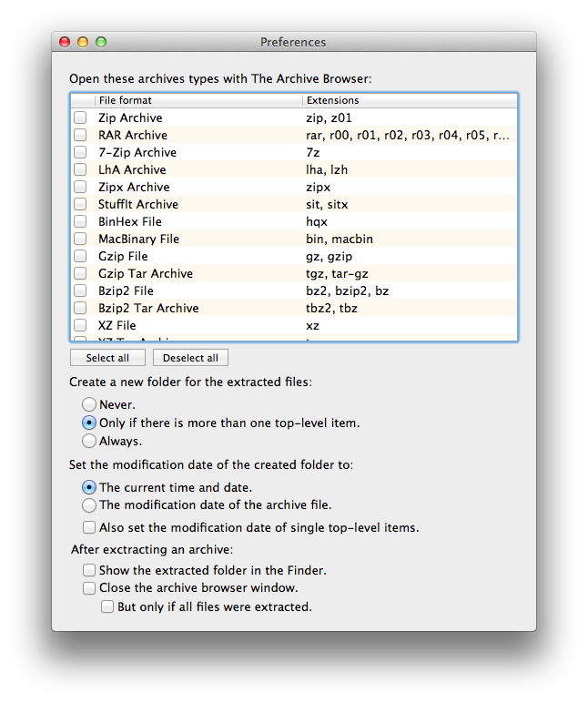The image size is (588, 703).
Task: Click the File format column header
Action: coord(198,100)
